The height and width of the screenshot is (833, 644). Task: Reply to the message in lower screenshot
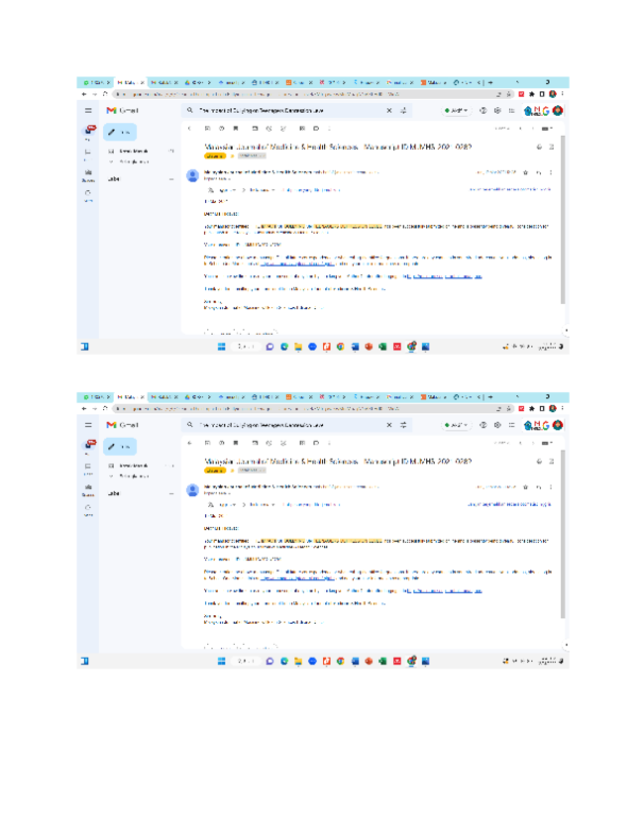click(x=538, y=486)
